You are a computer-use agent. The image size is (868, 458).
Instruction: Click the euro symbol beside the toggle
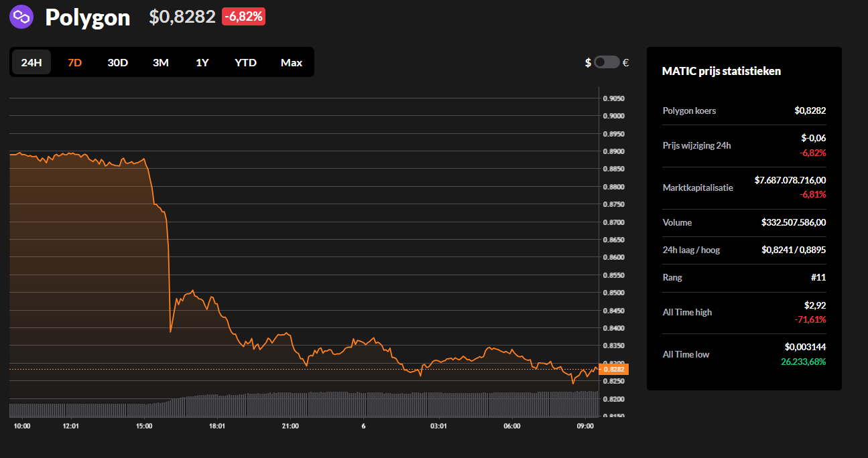point(625,62)
